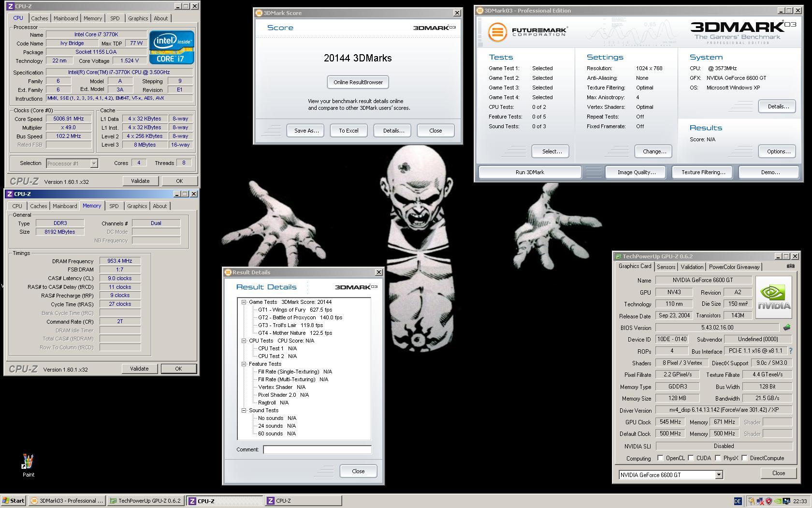
Task: Click the Driver Version field in GPU-Z
Action: 724,410
